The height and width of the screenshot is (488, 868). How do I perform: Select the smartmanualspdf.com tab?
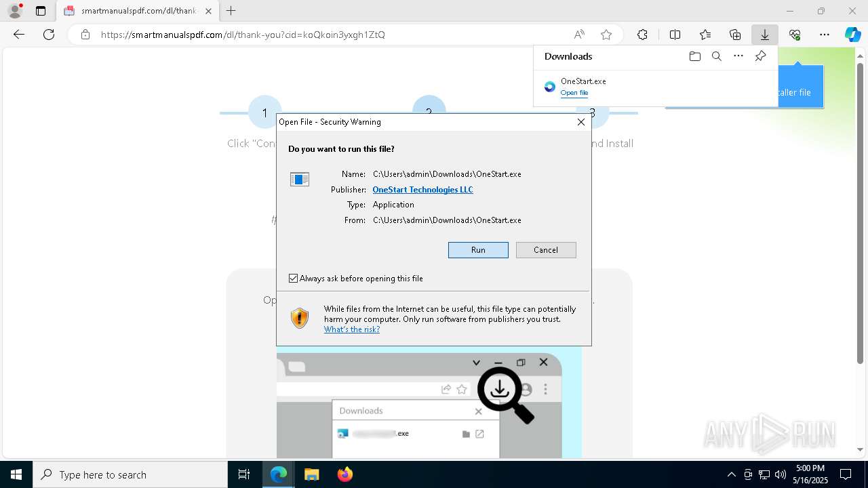[138, 11]
